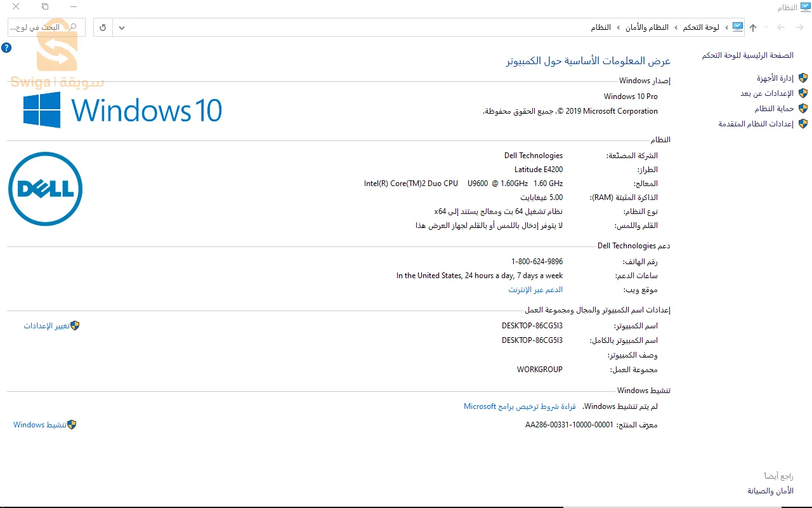The image size is (812, 508).
Task: Click shield icon beside حماية النظام
Action: 803,109
